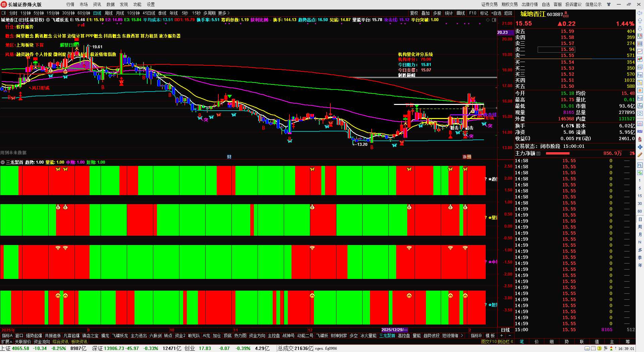
Task: Open the quote list icon in sidebar
Action: pyautogui.click(x=640, y=36)
